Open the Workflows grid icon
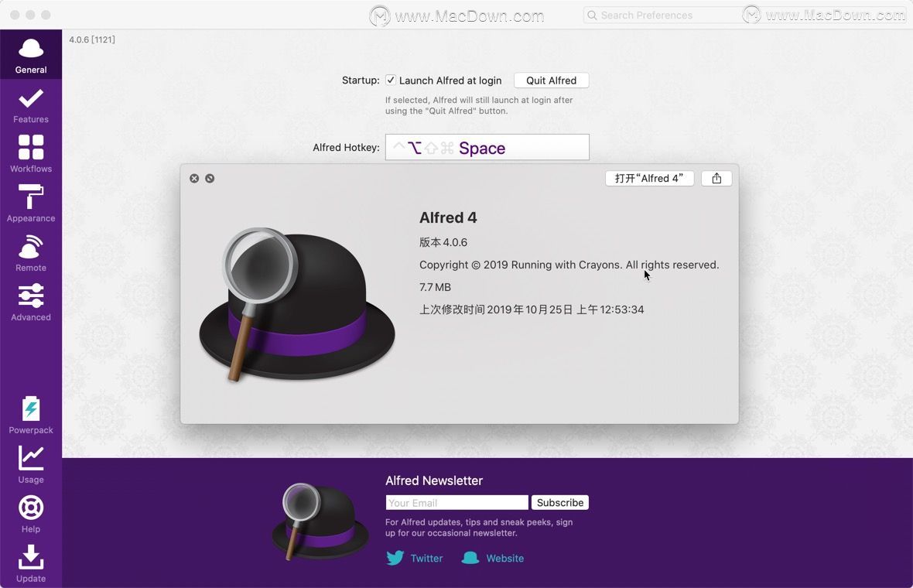The image size is (913, 588). click(x=31, y=147)
